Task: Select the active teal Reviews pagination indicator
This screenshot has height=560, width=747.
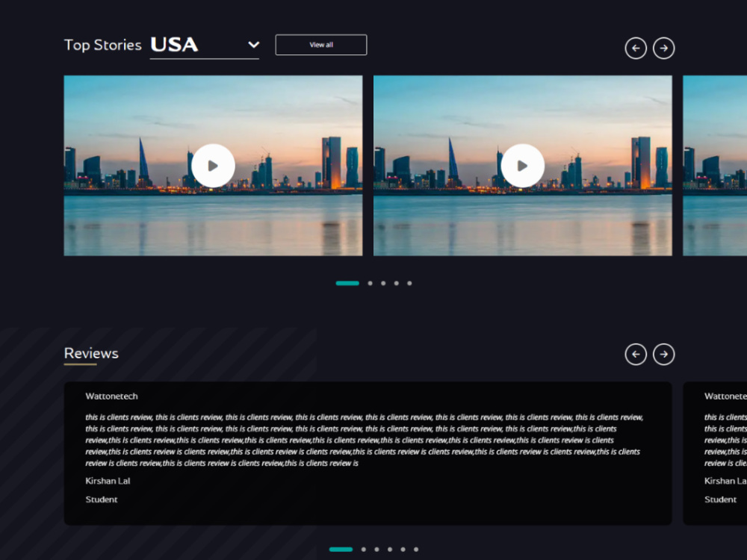Action: [x=341, y=550]
